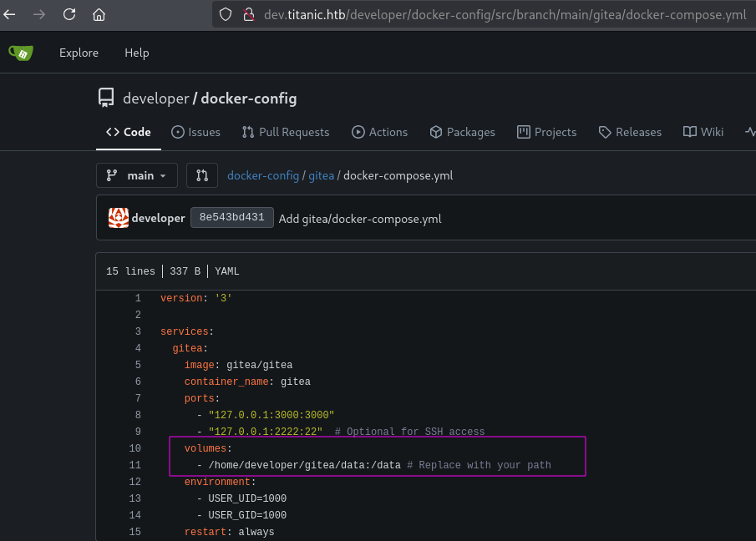Click the repository icon beside developer

tap(106, 98)
